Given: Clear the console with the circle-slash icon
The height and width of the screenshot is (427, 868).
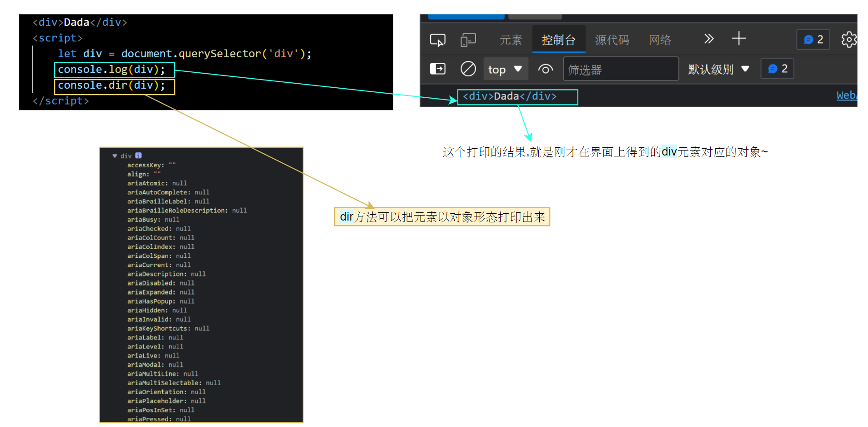Looking at the screenshot, I should click(468, 69).
